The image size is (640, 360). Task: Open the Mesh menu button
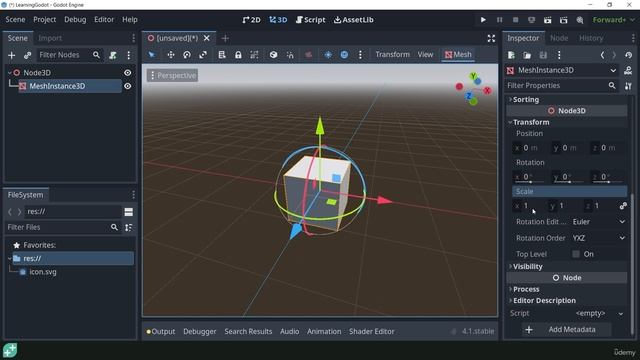pos(458,55)
